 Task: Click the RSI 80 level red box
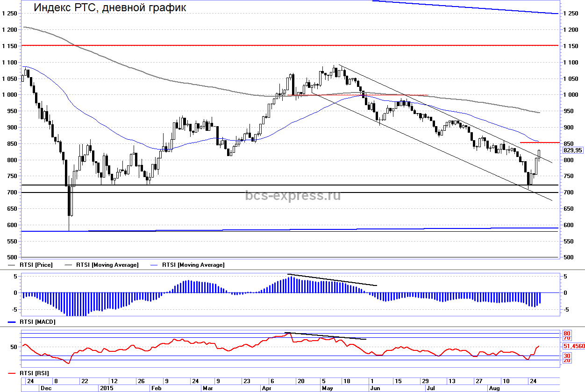[567, 333]
